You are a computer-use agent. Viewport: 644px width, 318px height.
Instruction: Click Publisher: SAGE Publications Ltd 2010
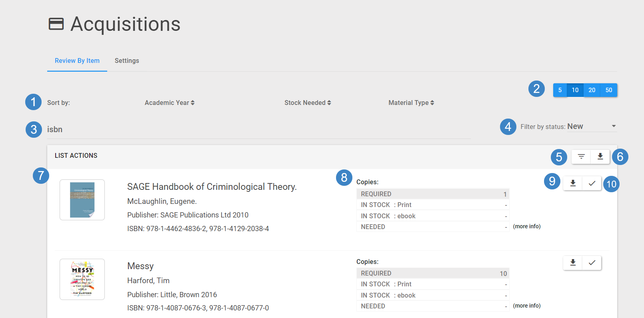click(188, 215)
